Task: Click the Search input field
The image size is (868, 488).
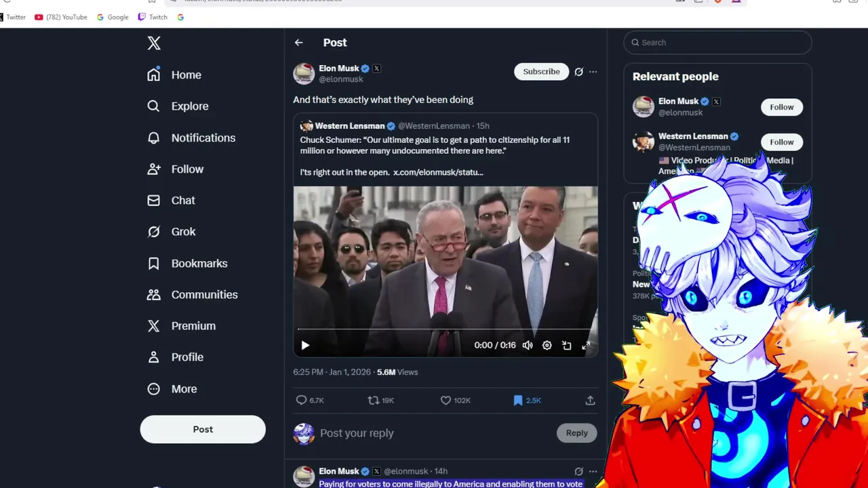Action: click(717, 43)
